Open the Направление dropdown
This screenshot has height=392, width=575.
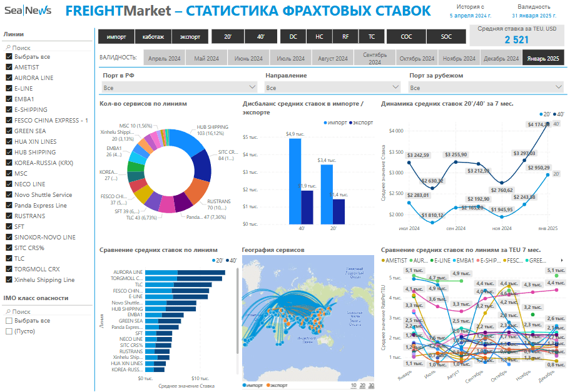tap(332, 87)
